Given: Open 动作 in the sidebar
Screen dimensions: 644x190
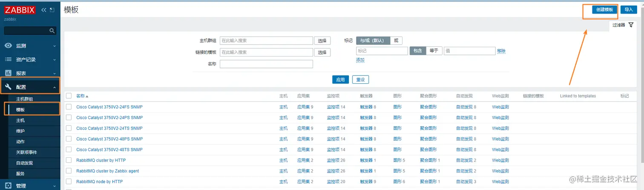Looking at the screenshot, I should (20, 142).
